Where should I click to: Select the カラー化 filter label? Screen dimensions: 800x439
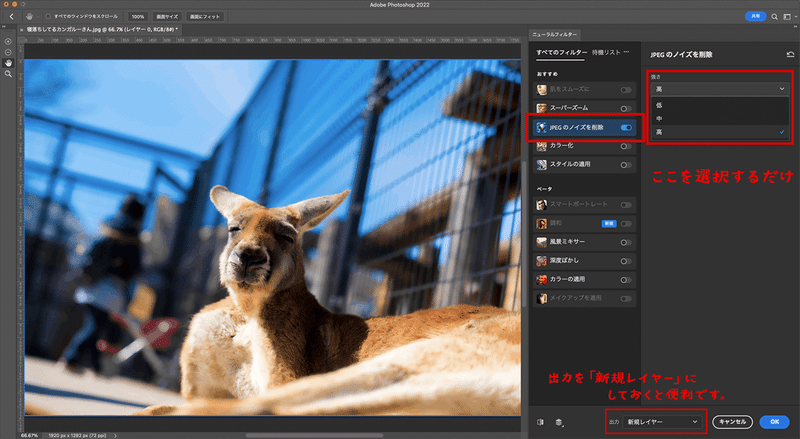tap(562, 146)
